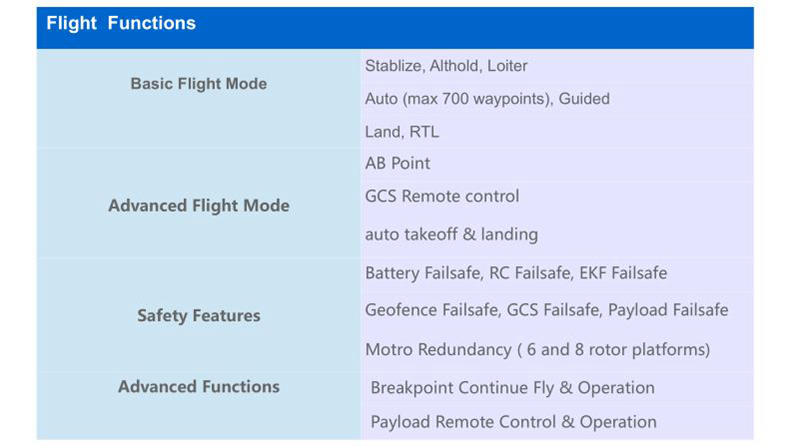Select the Basic Flight Mode row label
Viewport: 790px width, 447px height.
pos(198,84)
